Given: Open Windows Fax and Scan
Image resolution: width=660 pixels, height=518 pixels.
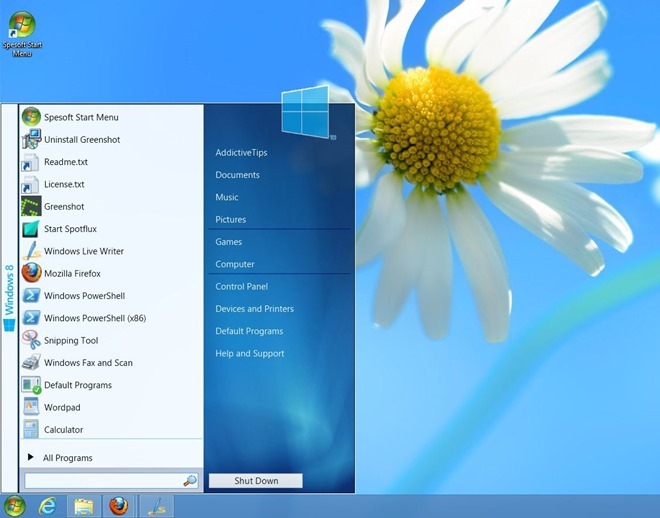Looking at the screenshot, I should [88, 363].
